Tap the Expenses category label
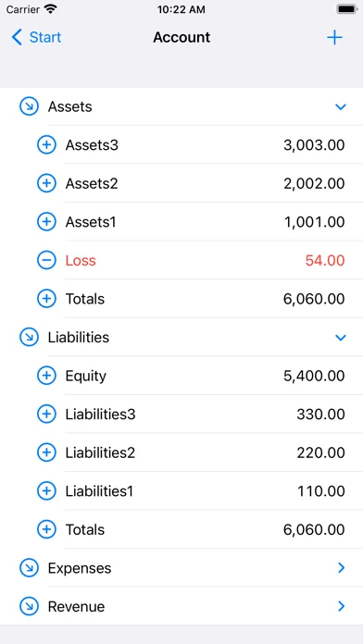This screenshot has width=363, height=644. pyautogui.click(x=80, y=568)
